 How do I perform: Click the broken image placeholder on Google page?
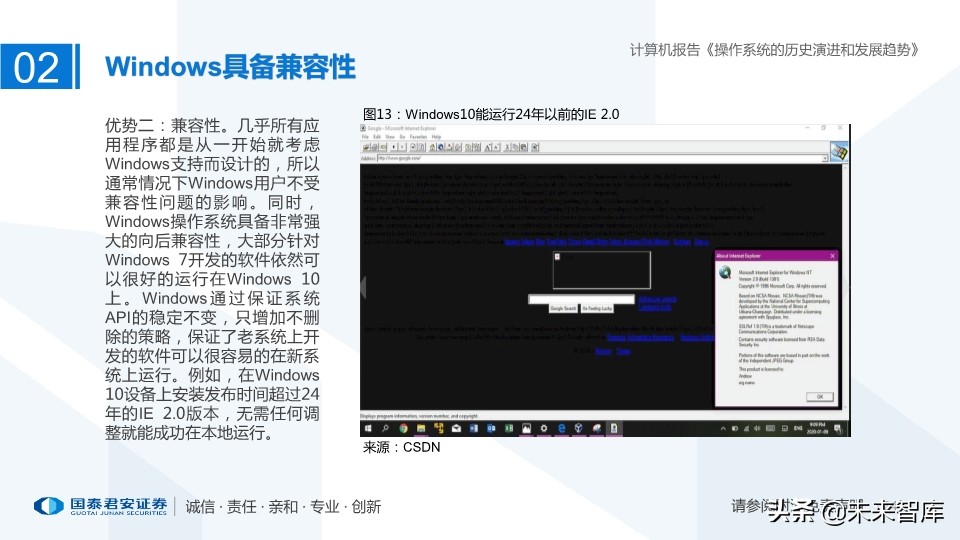(x=601, y=270)
